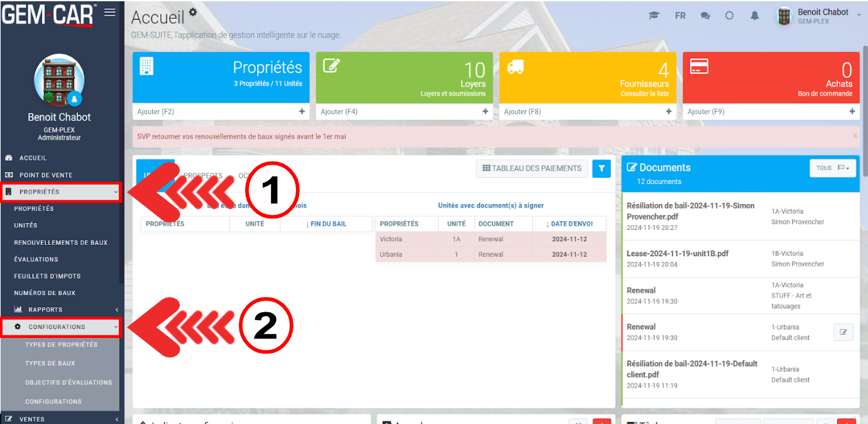This screenshot has height=424, width=868.
Task: Click the edit icon beside Urbania Renewal
Action: tap(843, 332)
